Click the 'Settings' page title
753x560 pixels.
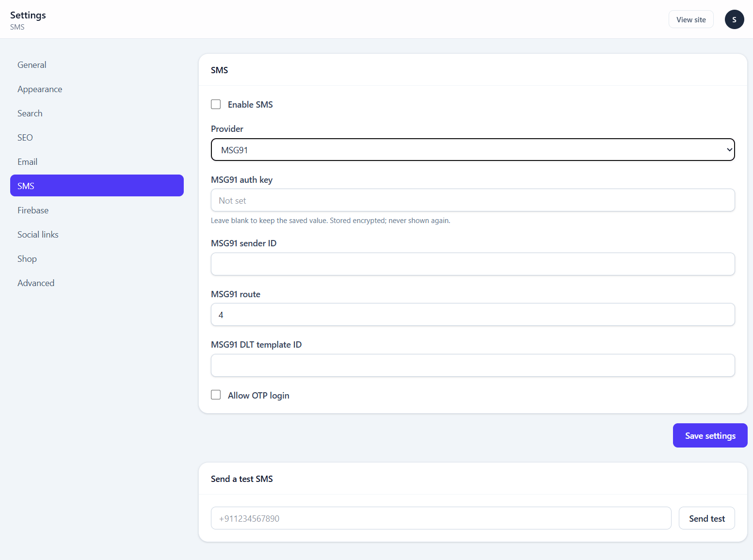pyautogui.click(x=28, y=15)
